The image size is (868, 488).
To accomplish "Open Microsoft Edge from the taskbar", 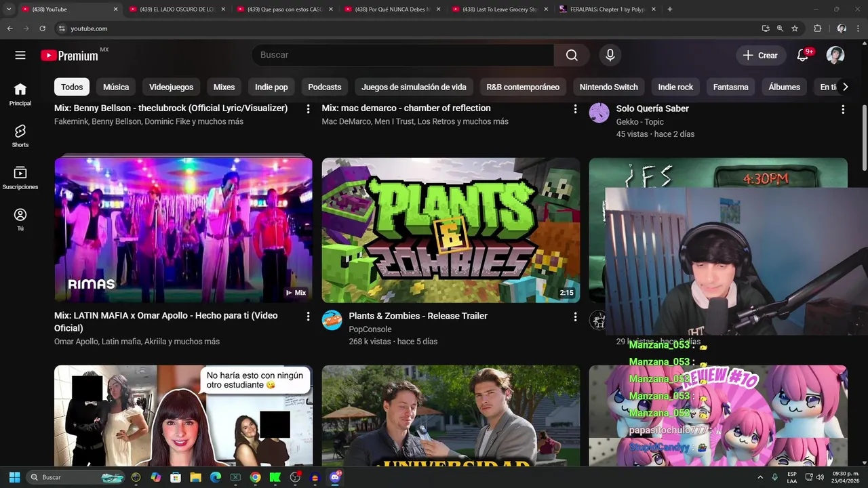I will click(215, 477).
